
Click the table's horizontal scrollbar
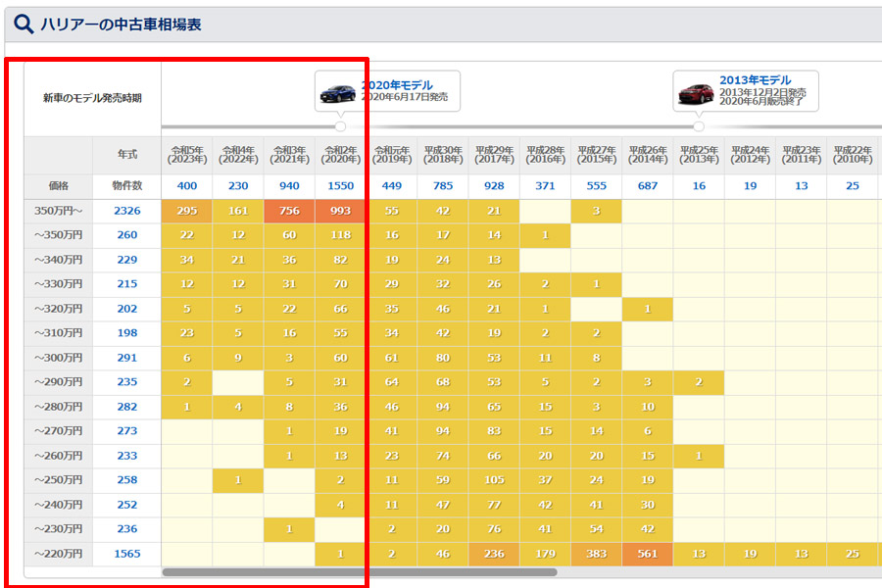click(x=360, y=572)
